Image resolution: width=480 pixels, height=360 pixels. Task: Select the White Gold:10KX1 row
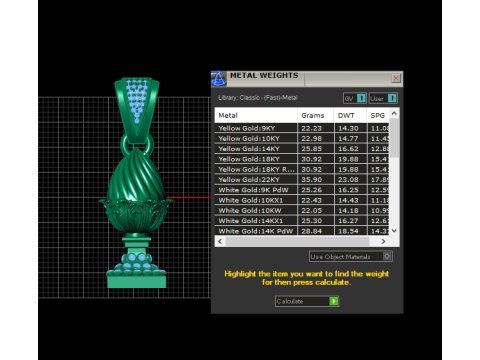pos(302,200)
